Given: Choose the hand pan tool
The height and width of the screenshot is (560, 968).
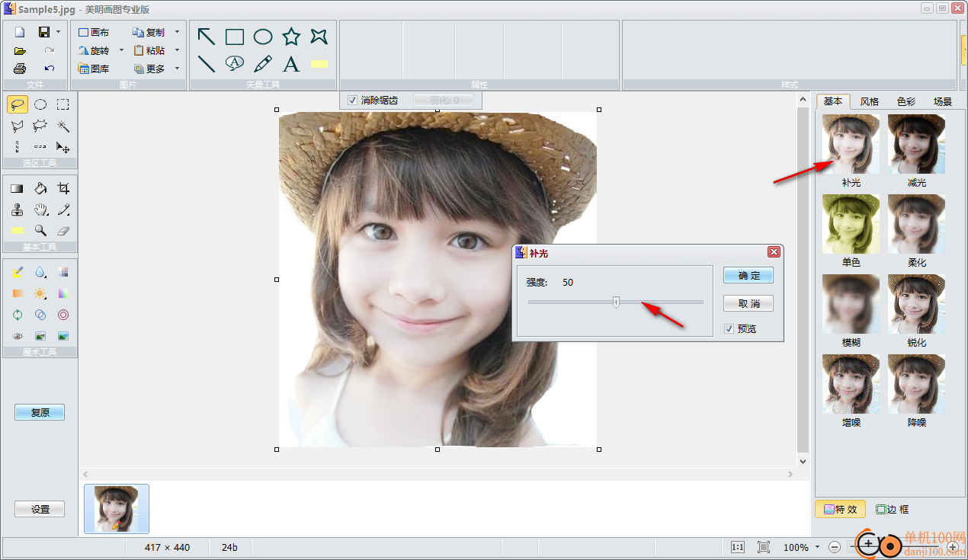Looking at the screenshot, I should pos(40,210).
